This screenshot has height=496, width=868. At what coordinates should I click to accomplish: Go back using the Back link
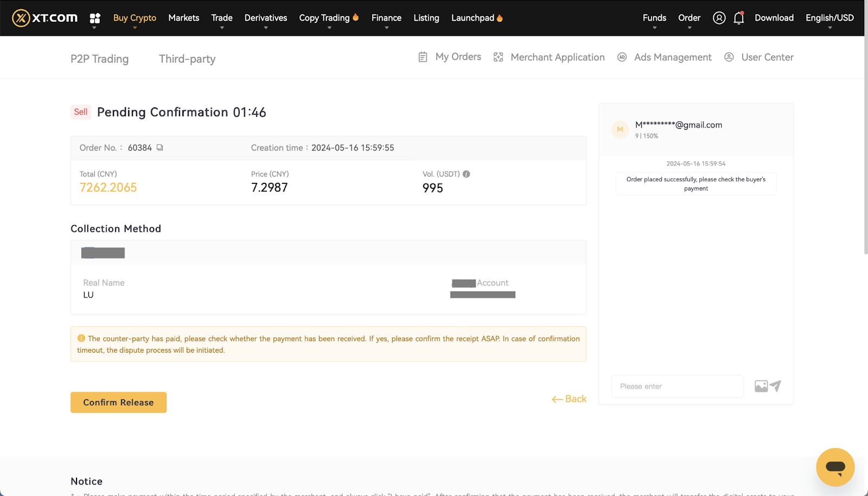[569, 399]
